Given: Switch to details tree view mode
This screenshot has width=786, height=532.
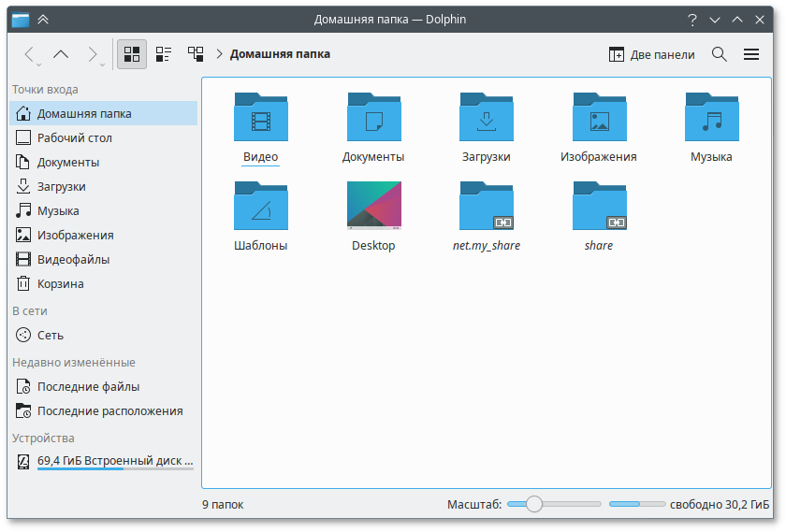Looking at the screenshot, I should pos(196,54).
